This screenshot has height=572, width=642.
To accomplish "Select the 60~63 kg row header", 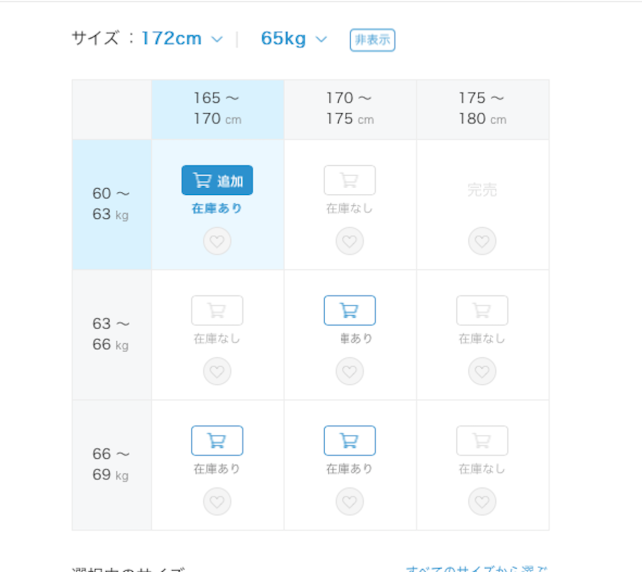I will 111,203.
